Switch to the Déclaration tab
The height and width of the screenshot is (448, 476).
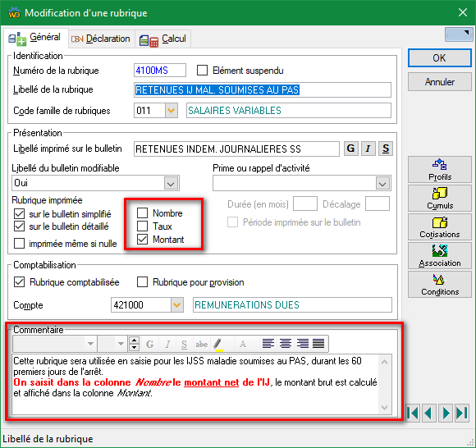pyautogui.click(x=101, y=39)
